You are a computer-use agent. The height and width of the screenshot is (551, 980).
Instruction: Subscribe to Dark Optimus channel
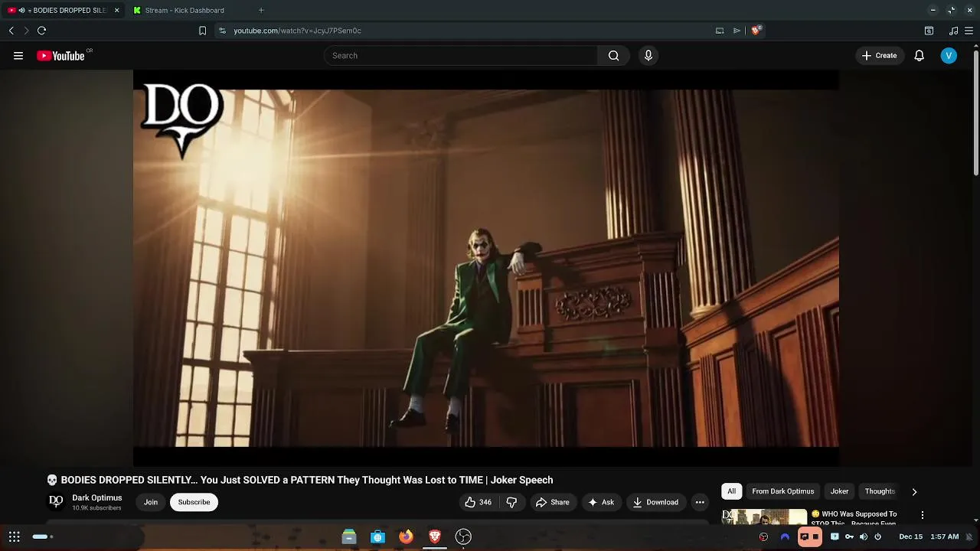coord(194,502)
